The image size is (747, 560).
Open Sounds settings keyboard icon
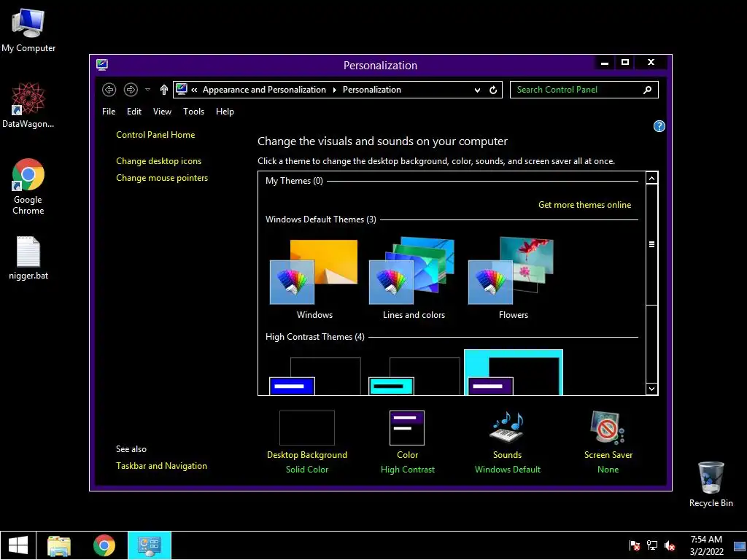507,427
